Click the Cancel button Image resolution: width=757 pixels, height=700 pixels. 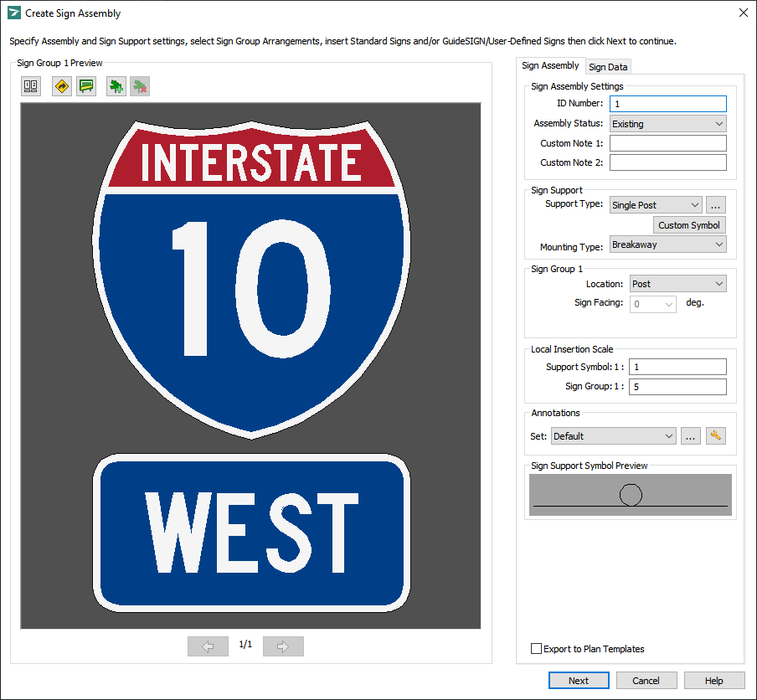click(646, 680)
